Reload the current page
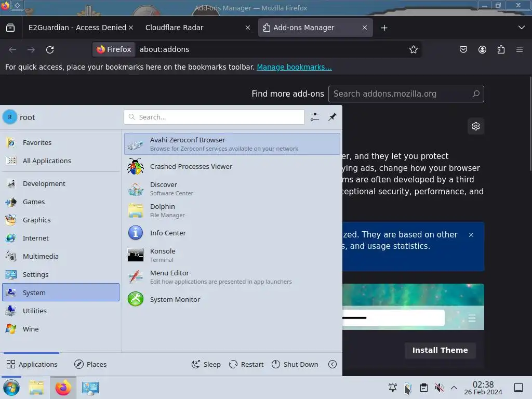This screenshot has height=399, width=532. pos(50,49)
